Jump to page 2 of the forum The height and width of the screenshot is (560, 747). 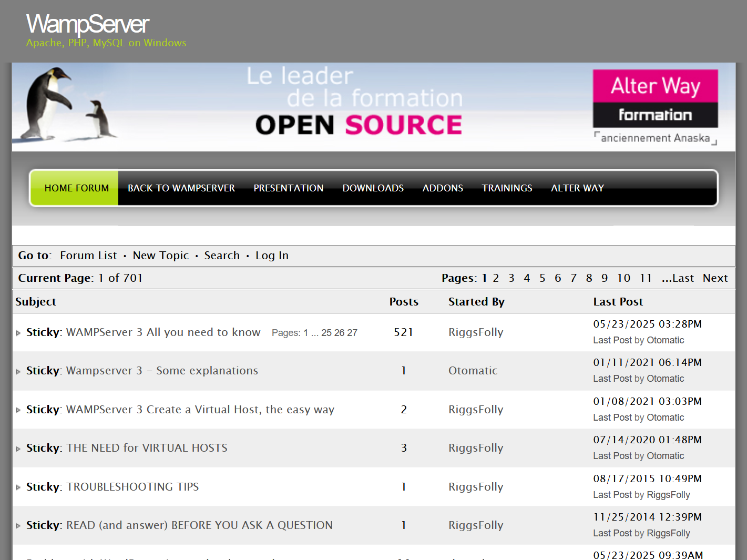pyautogui.click(x=495, y=278)
